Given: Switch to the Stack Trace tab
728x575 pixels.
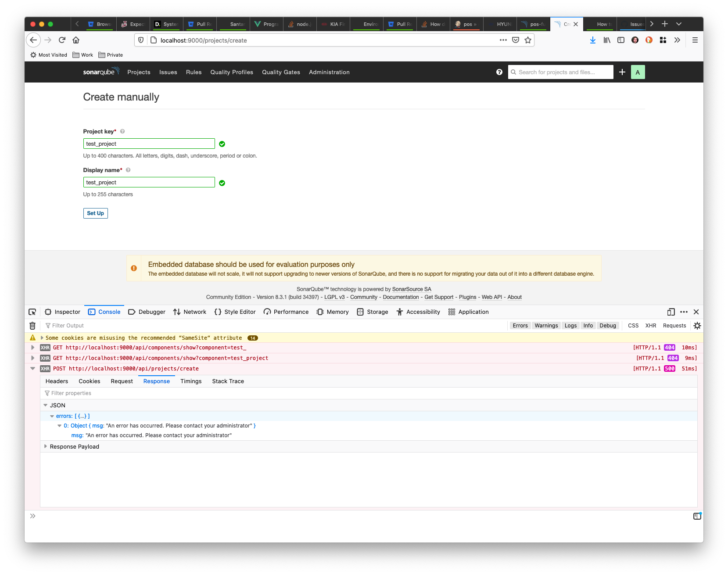Looking at the screenshot, I should click(x=228, y=381).
